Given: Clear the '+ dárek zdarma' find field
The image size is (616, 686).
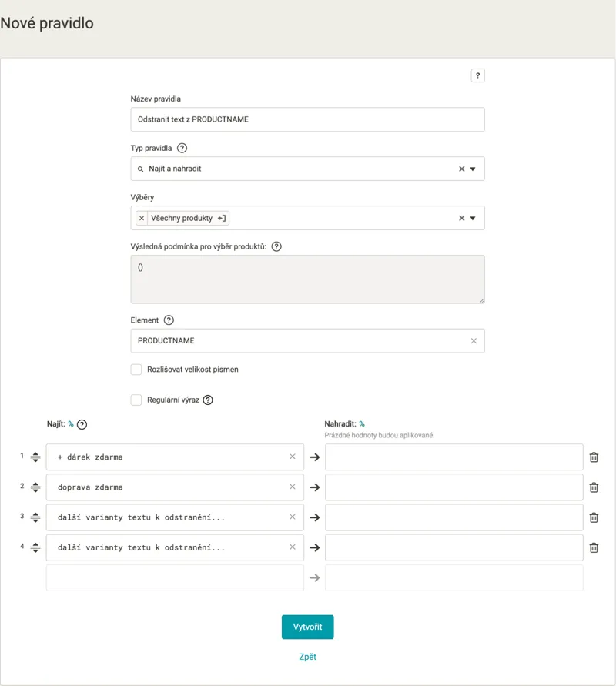Looking at the screenshot, I should tap(293, 457).
